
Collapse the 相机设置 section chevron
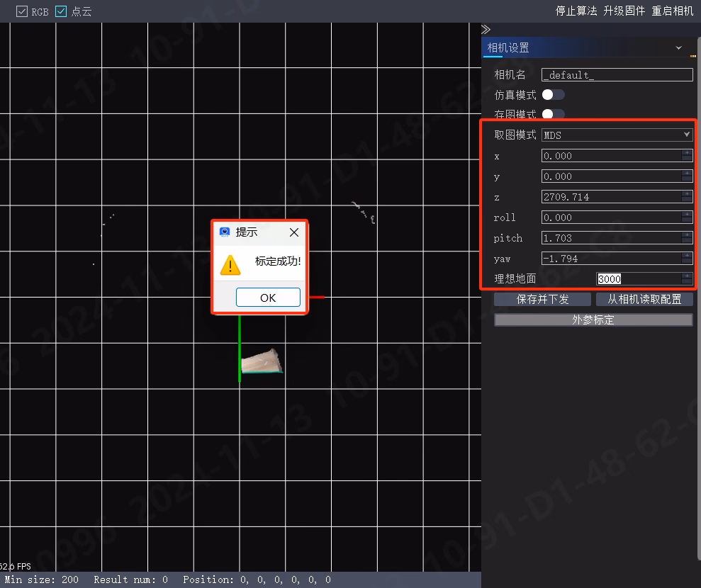pos(678,47)
